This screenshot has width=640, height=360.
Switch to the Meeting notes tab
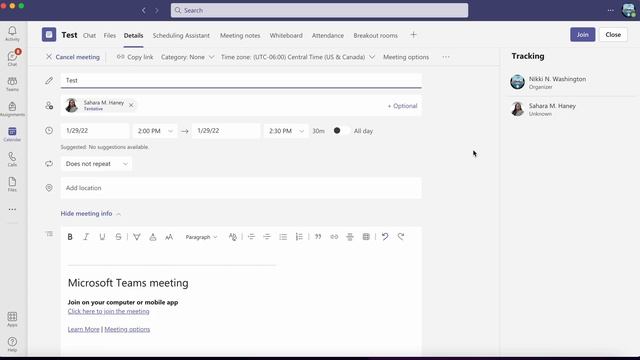click(240, 36)
